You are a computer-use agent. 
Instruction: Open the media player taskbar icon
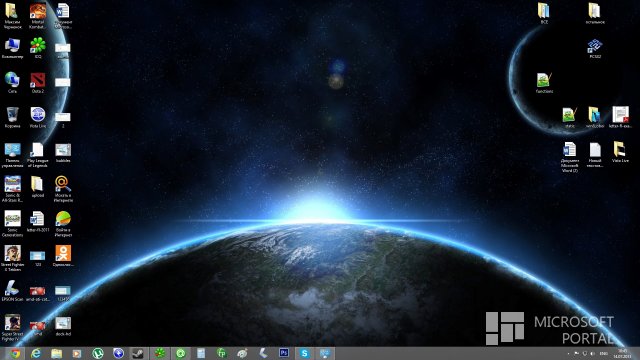77,353
